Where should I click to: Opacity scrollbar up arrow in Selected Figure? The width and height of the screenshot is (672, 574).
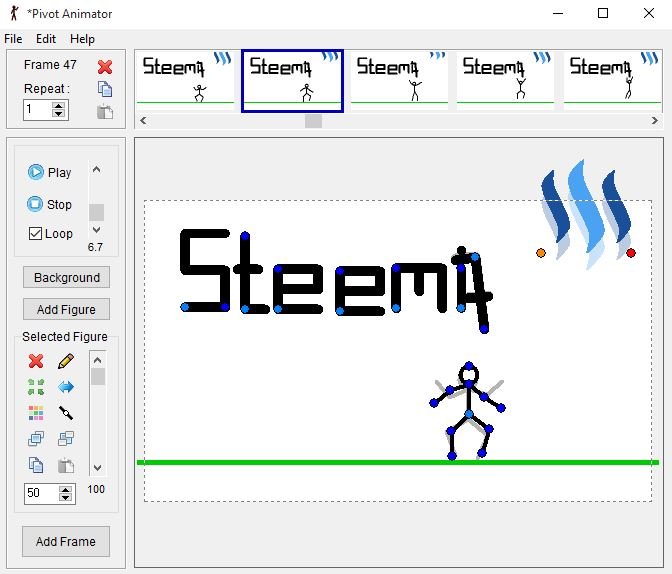(x=98, y=360)
